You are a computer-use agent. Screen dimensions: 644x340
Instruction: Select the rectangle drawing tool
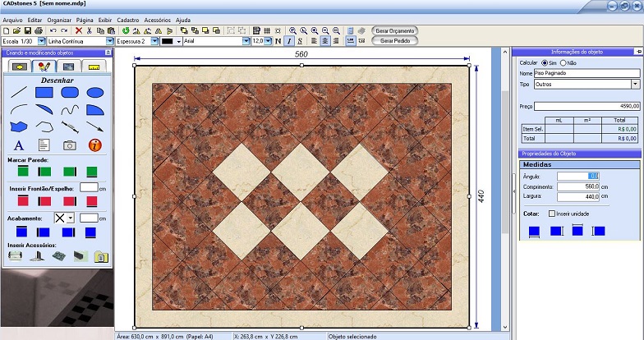44,92
